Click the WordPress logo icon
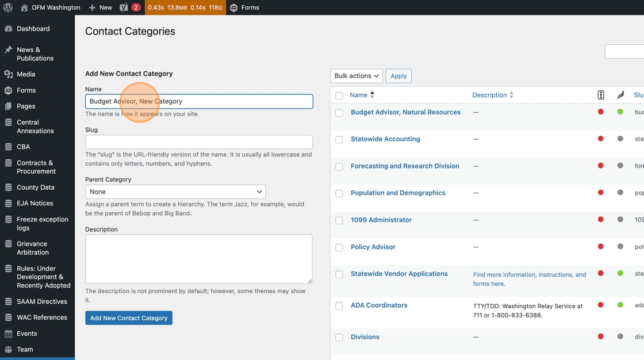 point(8,7)
